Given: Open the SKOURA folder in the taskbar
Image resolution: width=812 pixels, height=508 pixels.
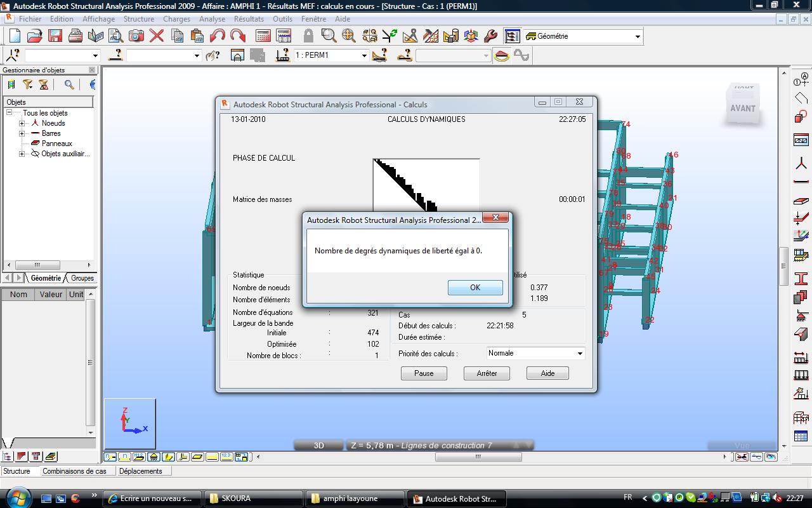Looking at the screenshot, I should 252,498.
